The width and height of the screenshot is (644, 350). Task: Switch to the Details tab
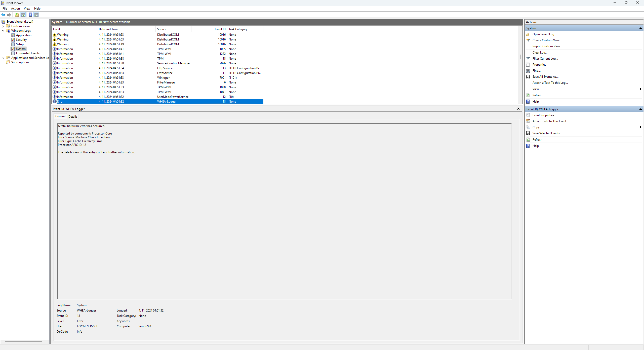pyautogui.click(x=73, y=116)
